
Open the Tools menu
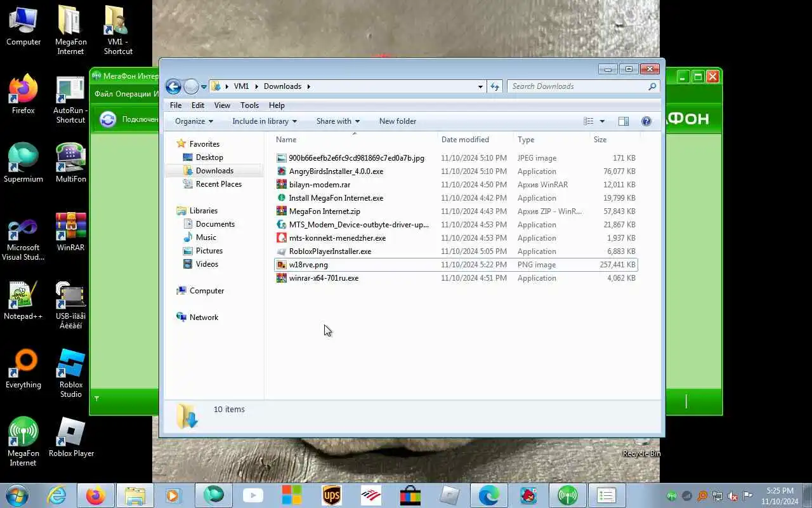pos(249,105)
